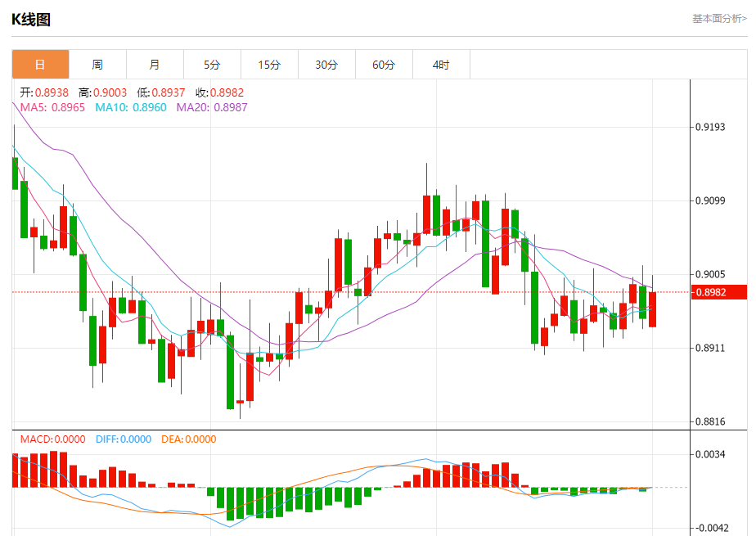Click the 低:0.8937 low price value

161,92
